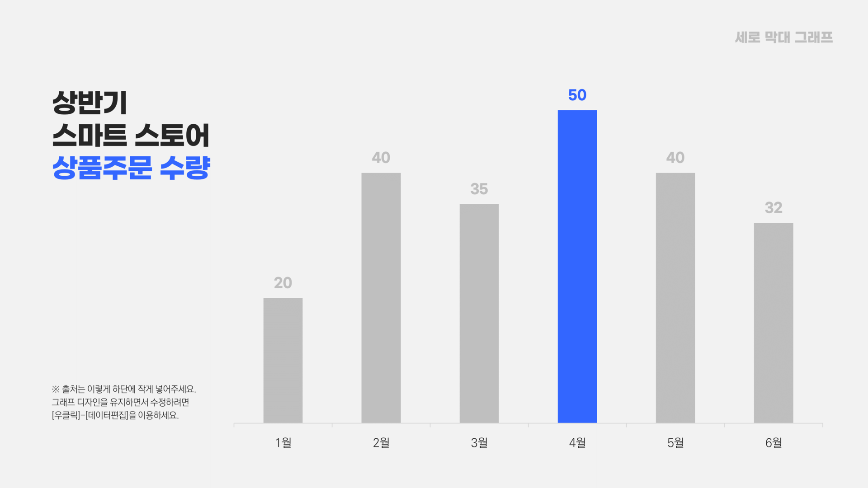
Task: Click the 5월 bar
Action: click(x=668, y=298)
